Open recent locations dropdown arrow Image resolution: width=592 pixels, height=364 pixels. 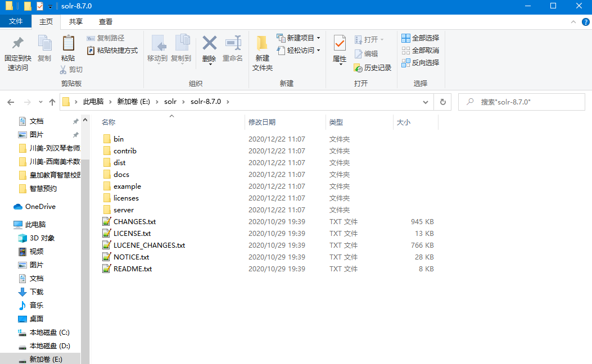pos(40,102)
